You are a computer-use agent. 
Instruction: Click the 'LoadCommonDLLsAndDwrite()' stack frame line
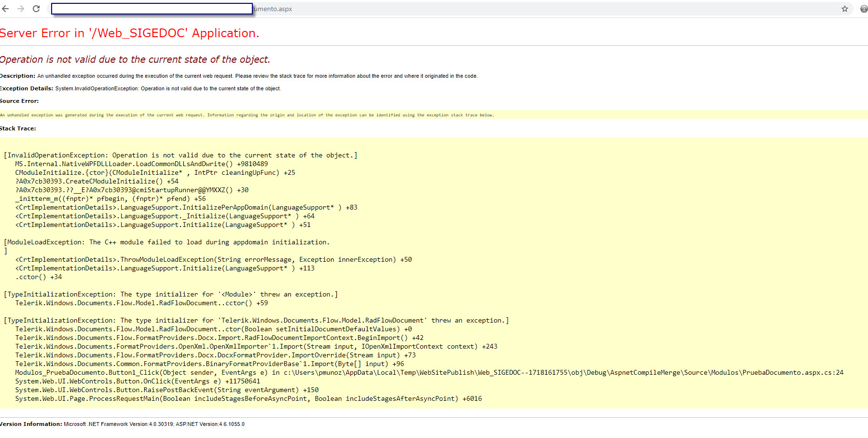point(141,164)
